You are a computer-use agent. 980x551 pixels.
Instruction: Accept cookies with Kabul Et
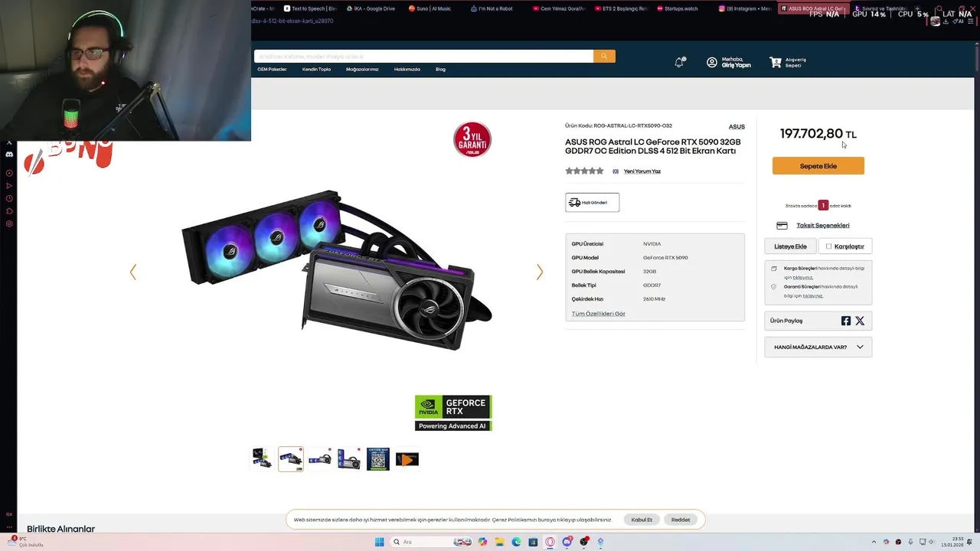click(x=642, y=520)
